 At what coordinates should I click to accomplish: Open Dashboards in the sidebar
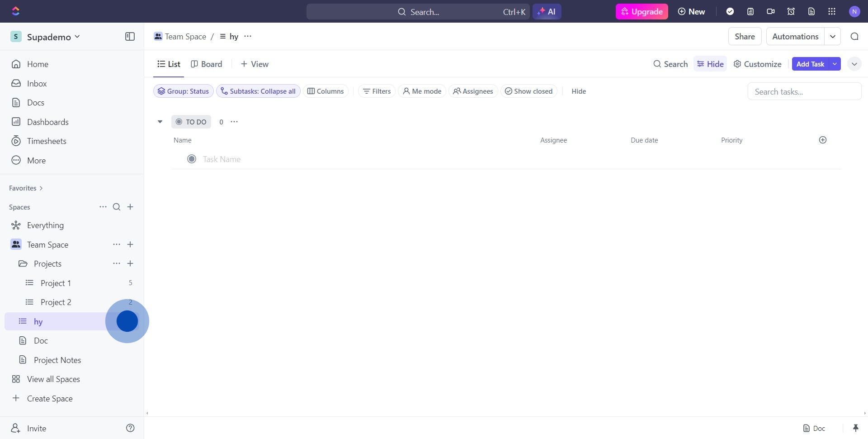pos(47,122)
